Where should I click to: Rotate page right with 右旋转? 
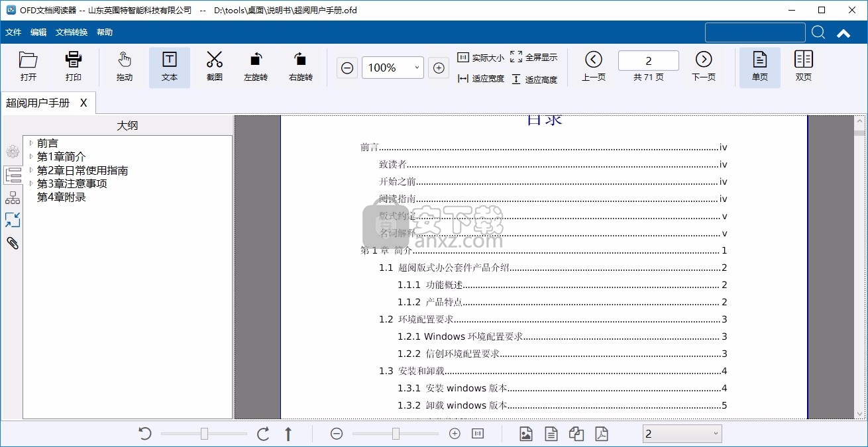[x=301, y=67]
